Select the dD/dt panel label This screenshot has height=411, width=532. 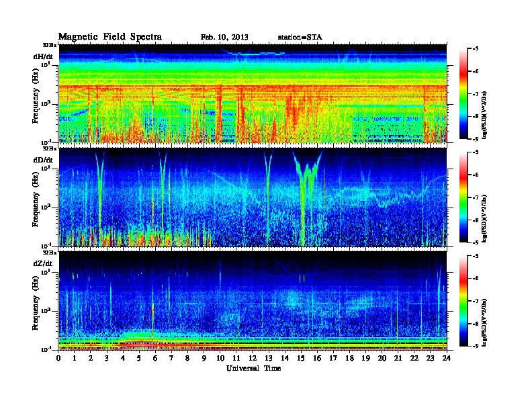click(43, 160)
